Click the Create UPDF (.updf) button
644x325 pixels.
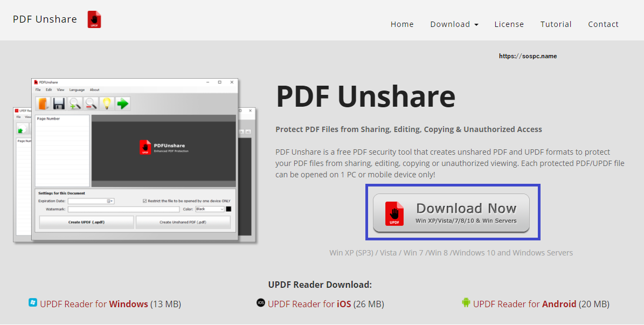coord(86,222)
